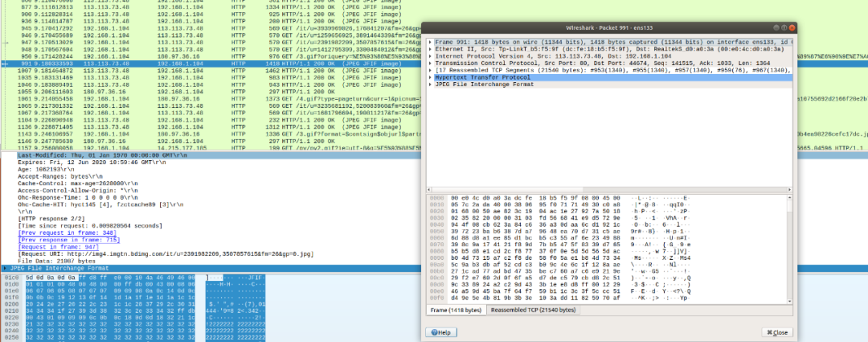Switch to the Frame (1418 bytes) tab

click(x=456, y=310)
